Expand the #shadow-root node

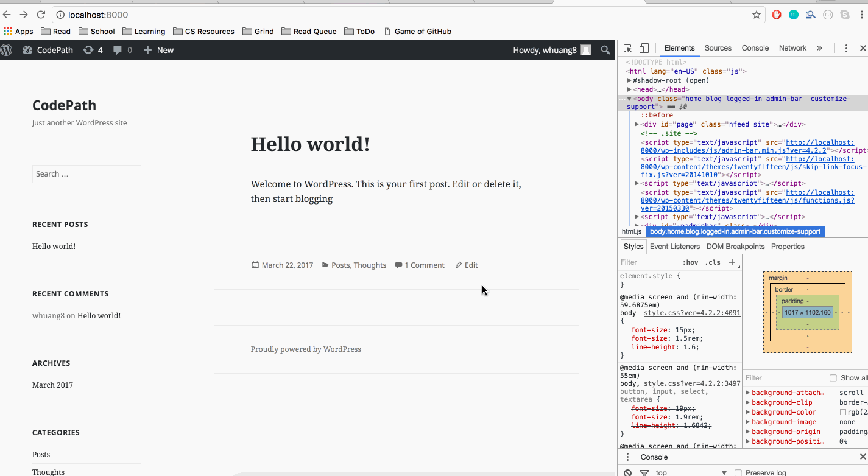pos(630,80)
